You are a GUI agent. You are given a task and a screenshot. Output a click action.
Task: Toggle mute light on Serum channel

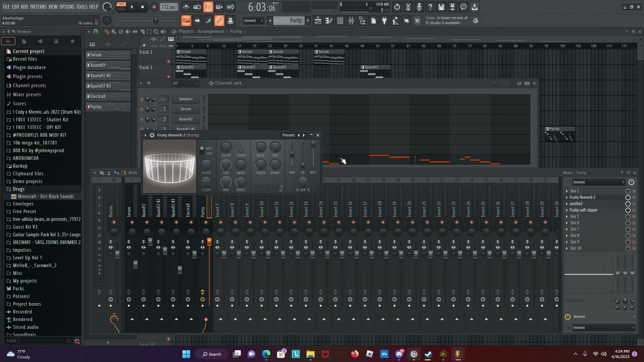pyautogui.click(x=141, y=109)
